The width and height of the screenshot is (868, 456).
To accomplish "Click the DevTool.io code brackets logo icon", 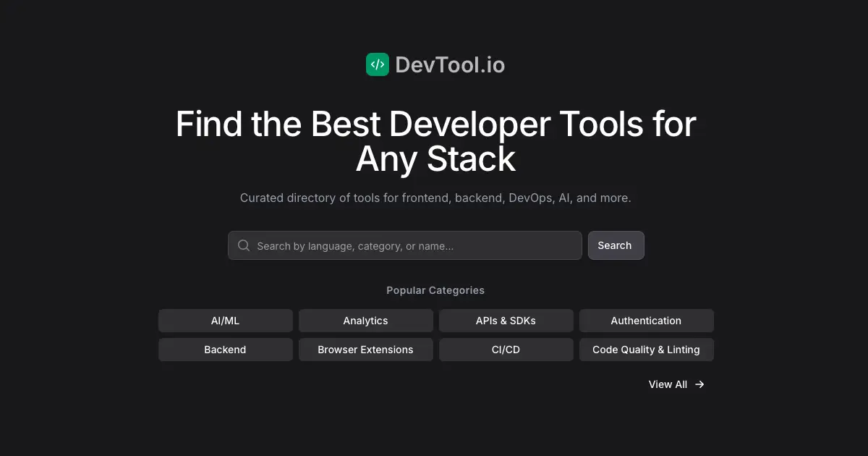I will tap(377, 64).
